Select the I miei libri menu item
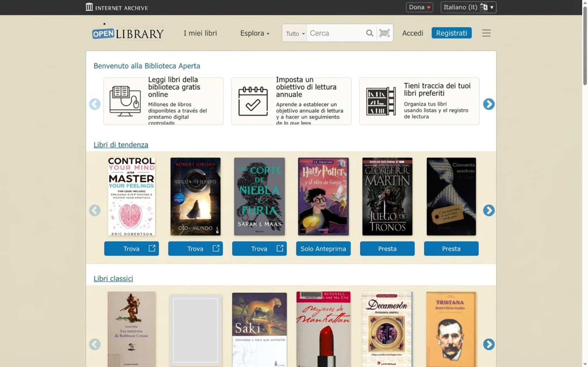Screen dimensions: 588x367 click(x=200, y=33)
